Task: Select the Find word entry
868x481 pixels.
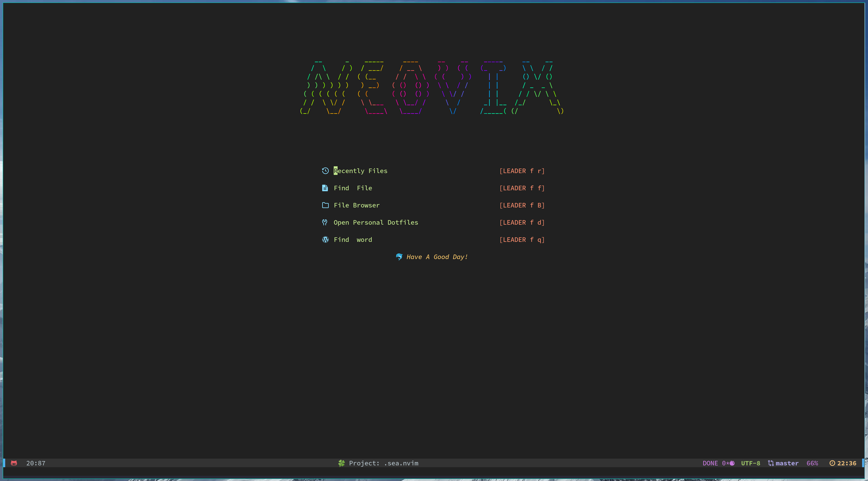Action: [353, 240]
